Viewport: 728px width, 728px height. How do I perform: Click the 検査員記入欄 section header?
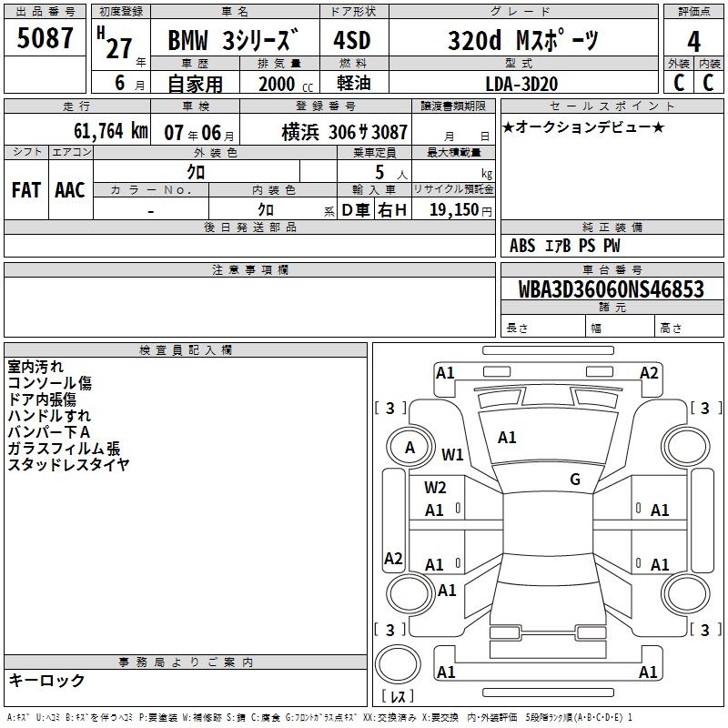pos(186,350)
